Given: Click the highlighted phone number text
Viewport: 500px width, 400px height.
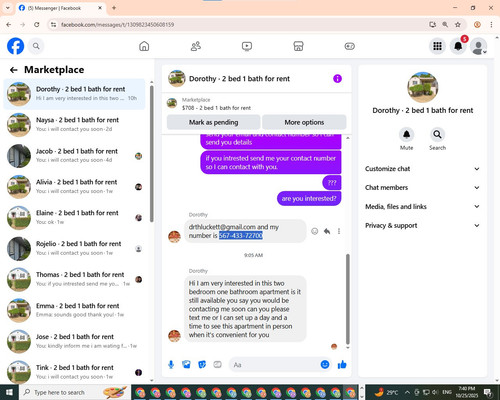Looking at the screenshot, I should click(x=241, y=236).
